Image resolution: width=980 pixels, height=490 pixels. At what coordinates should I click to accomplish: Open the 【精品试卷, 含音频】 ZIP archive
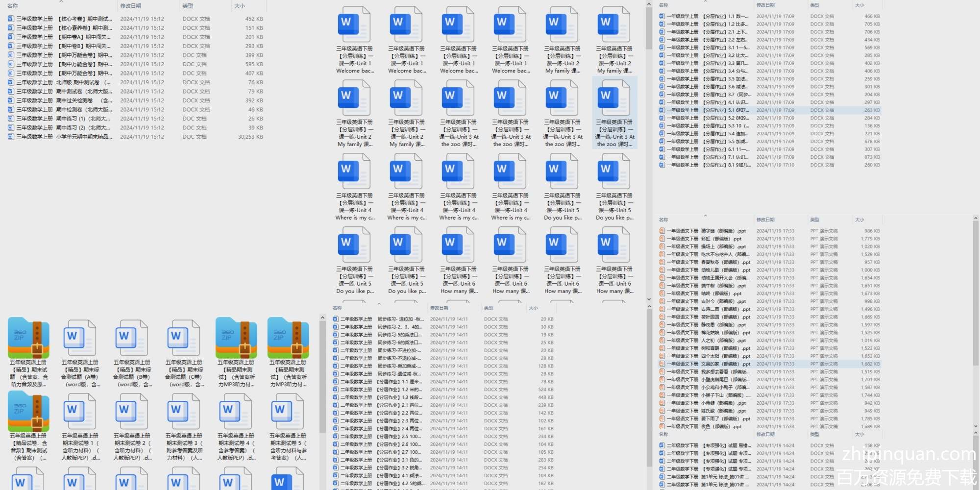point(28,426)
